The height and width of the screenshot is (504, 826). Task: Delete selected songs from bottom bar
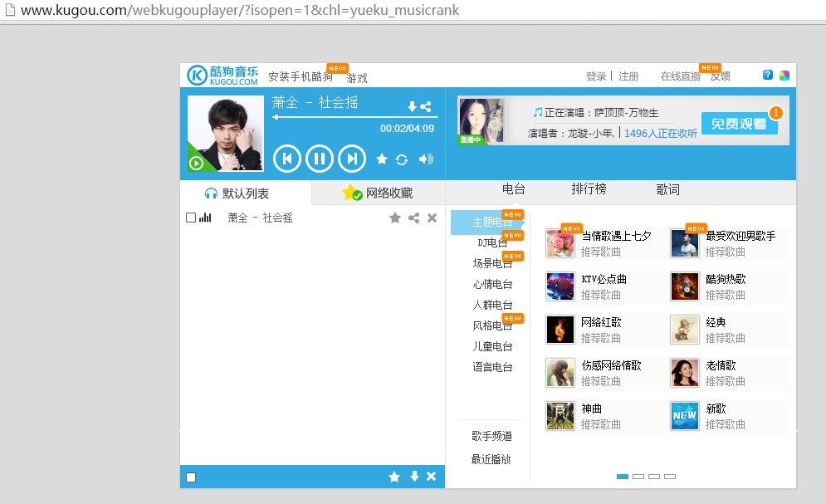coord(432,476)
